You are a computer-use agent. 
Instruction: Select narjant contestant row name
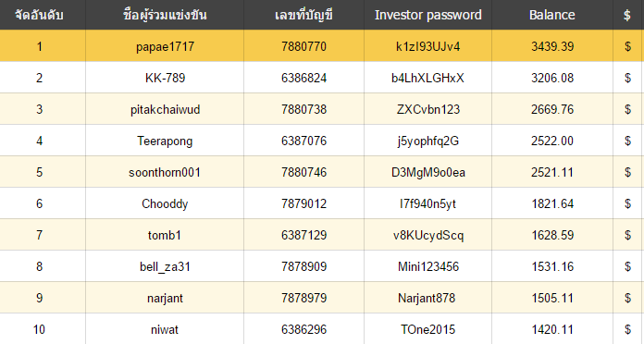click(165, 299)
